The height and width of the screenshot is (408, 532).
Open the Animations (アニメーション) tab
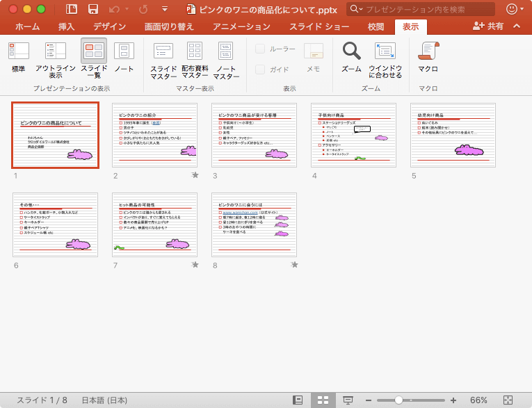[241, 26]
